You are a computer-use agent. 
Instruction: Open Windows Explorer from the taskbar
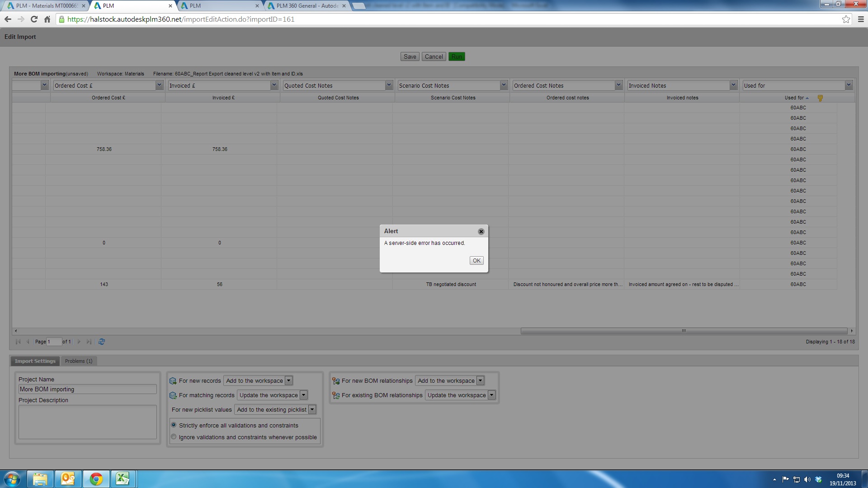[x=40, y=479]
